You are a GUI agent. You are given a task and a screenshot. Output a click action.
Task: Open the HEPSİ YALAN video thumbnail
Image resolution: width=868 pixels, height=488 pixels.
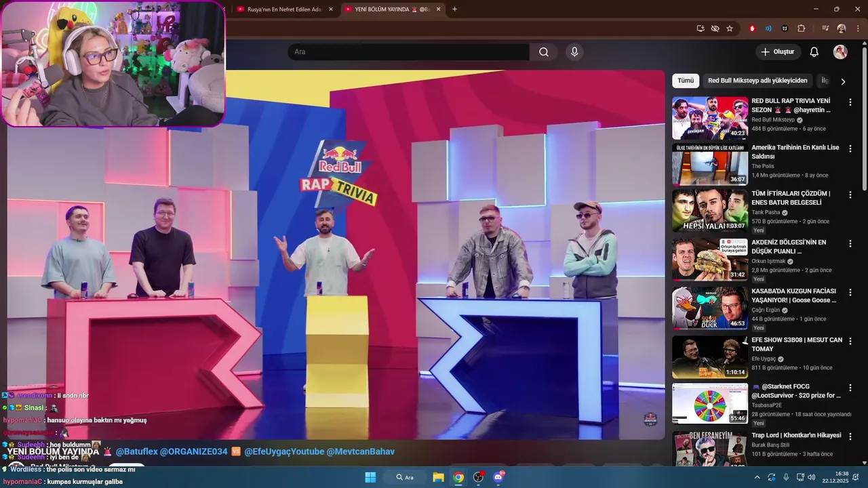(x=710, y=210)
